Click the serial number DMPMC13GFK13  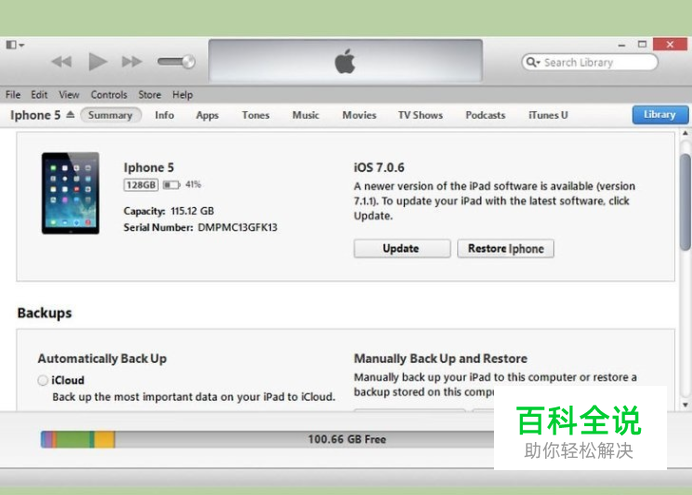[x=237, y=228]
